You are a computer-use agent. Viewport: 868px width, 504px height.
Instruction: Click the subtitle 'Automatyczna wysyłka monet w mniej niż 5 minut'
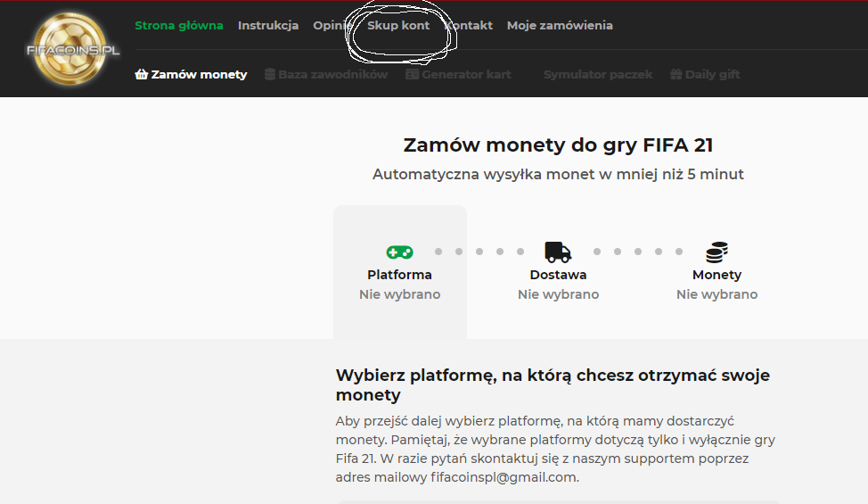558,175
